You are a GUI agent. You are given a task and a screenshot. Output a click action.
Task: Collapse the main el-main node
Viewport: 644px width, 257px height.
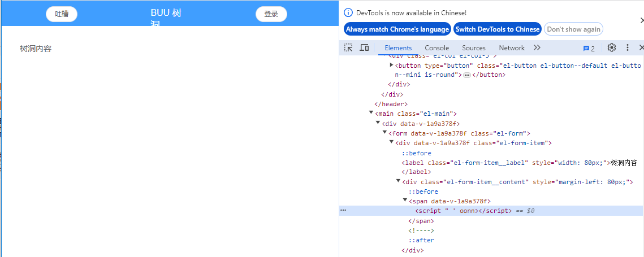371,114
